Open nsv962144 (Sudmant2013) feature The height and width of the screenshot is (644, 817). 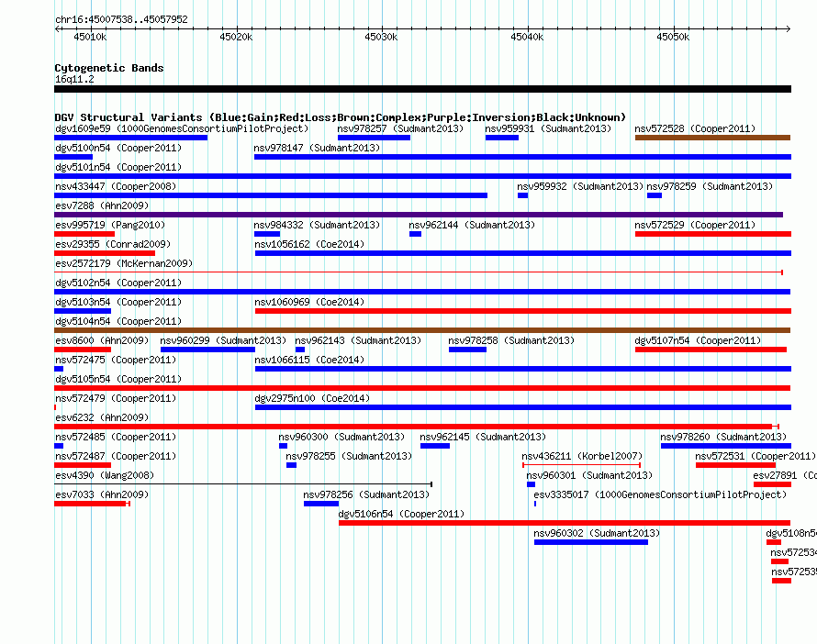pyautogui.click(x=415, y=234)
